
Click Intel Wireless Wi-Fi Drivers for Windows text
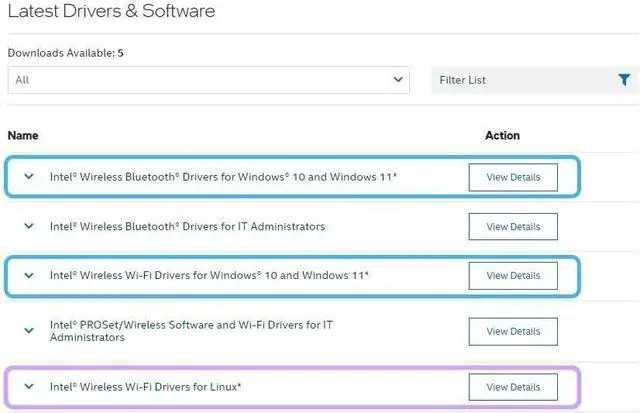(209, 275)
